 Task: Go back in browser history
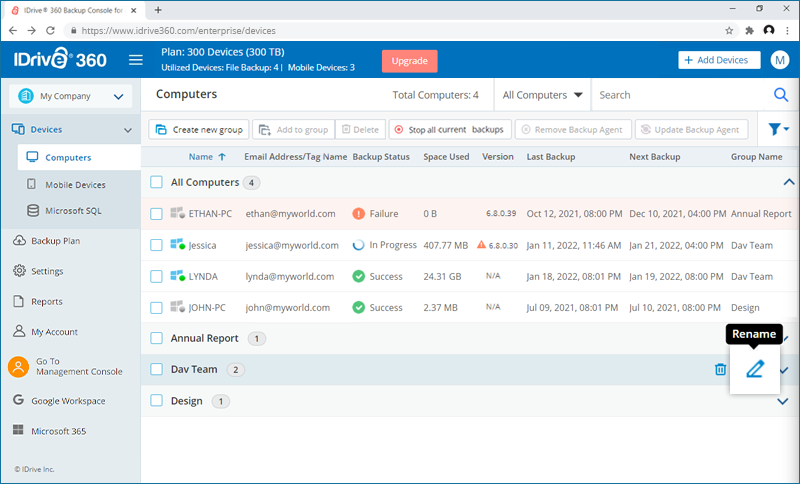(13, 31)
